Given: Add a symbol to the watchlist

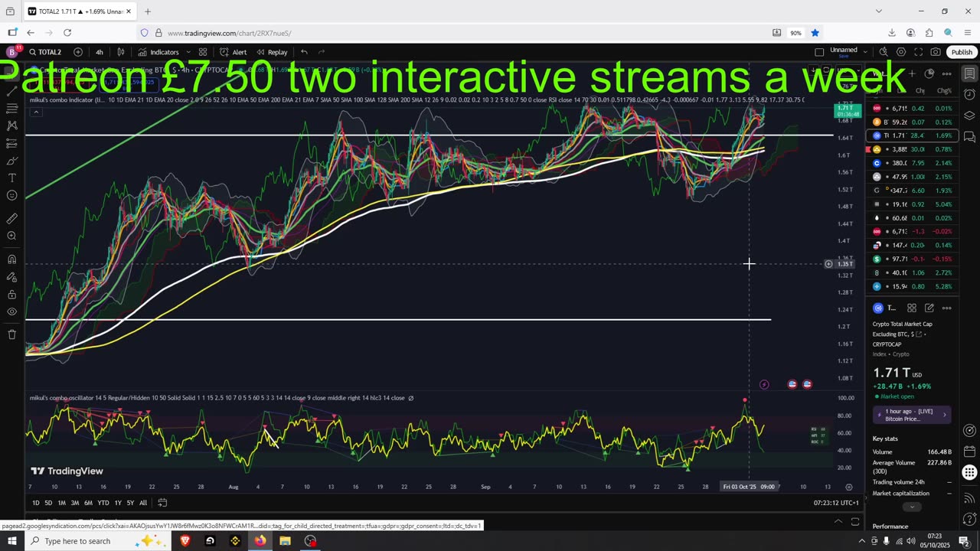Looking at the screenshot, I should tap(912, 73).
